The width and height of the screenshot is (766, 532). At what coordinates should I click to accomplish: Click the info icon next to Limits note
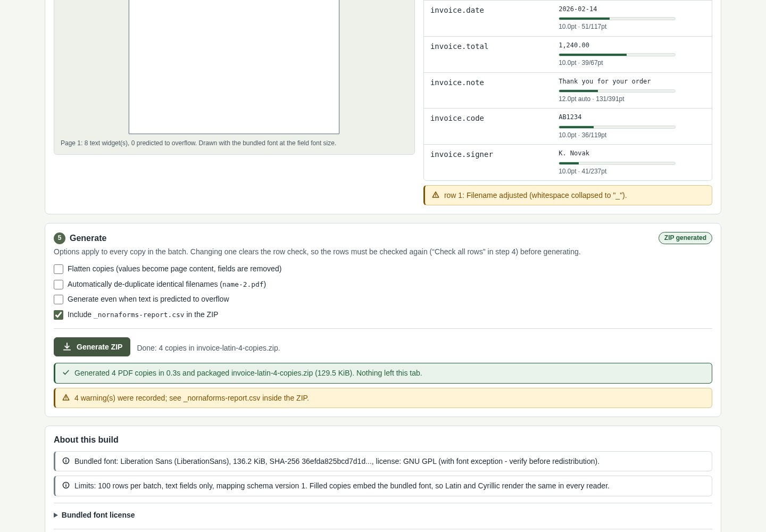click(66, 486)
